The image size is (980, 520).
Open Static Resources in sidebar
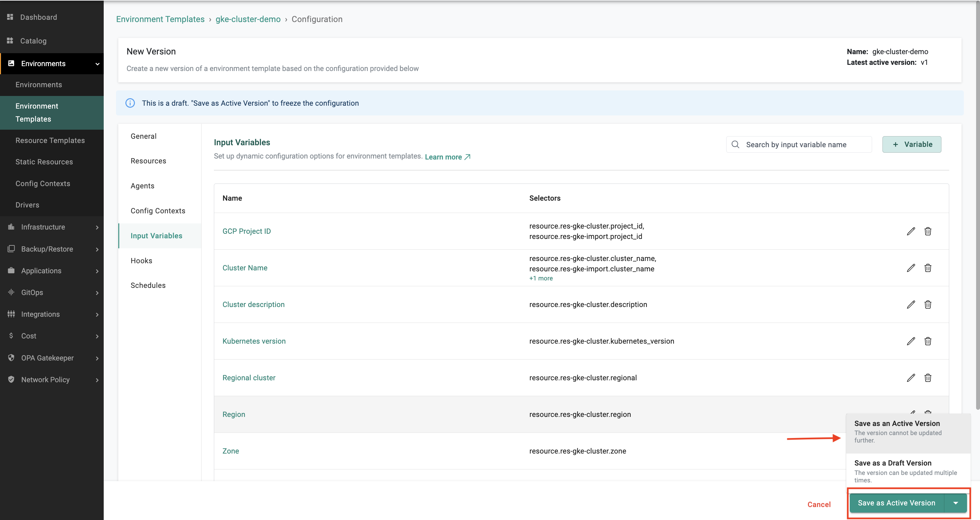click(52, 162)
